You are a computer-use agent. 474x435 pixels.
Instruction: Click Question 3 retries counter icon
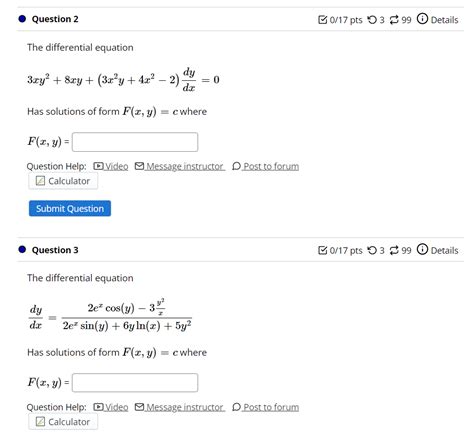[372, 250]
